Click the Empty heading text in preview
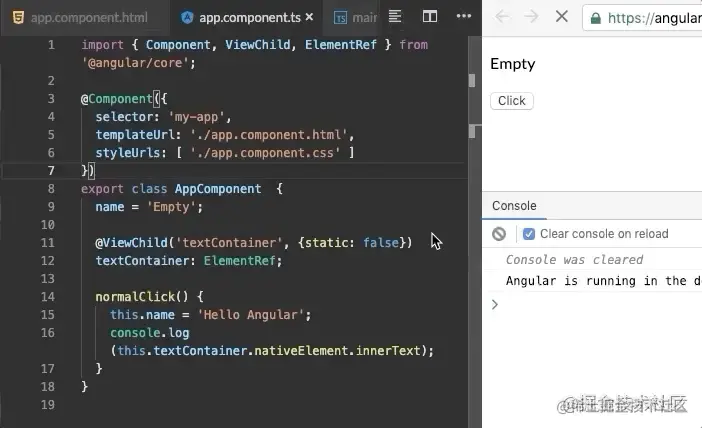Viewport: 702px width, 428px height. [513, 64]
